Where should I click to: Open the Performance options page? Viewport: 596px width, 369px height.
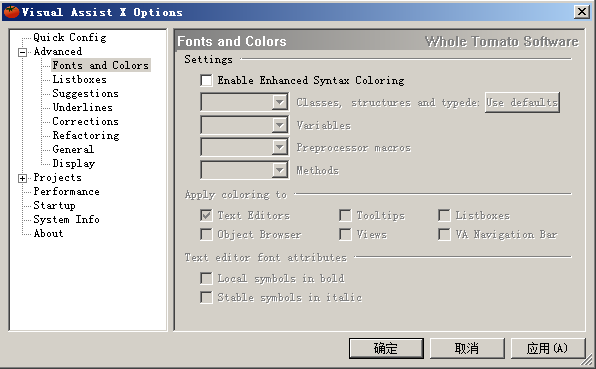pyautogui.click(x=67, y=192)
